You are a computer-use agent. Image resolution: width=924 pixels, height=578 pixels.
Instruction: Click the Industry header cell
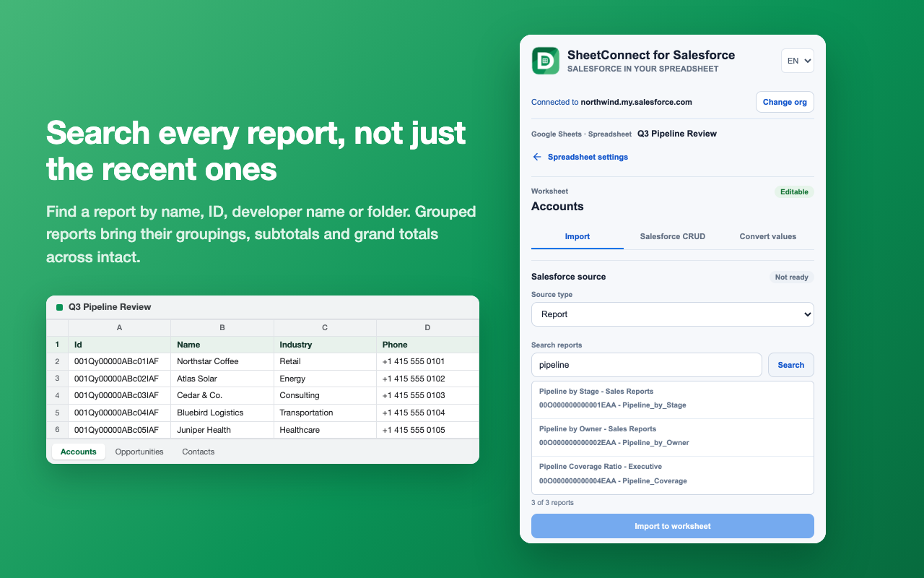pos(325,345)
